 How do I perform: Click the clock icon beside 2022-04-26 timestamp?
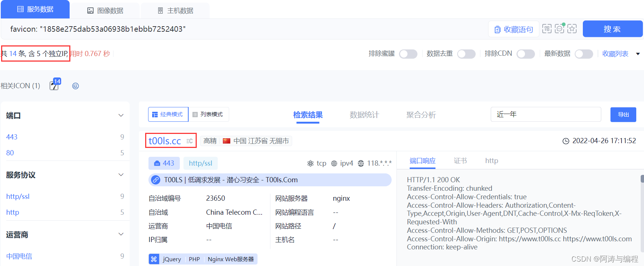566,141
